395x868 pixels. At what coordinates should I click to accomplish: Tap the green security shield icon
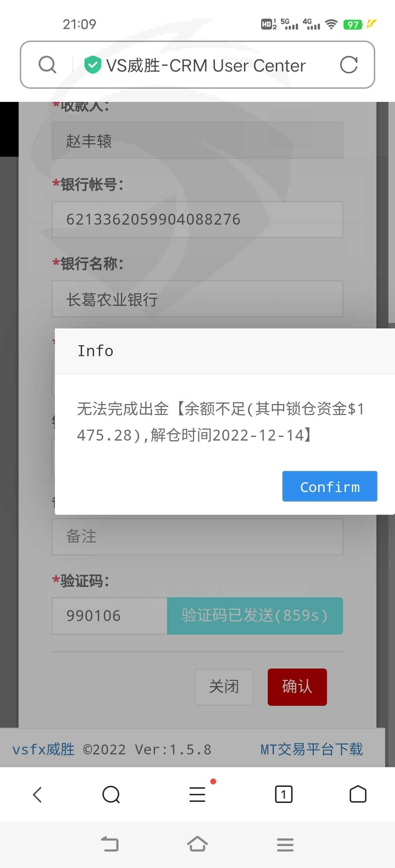click(93, 65)
